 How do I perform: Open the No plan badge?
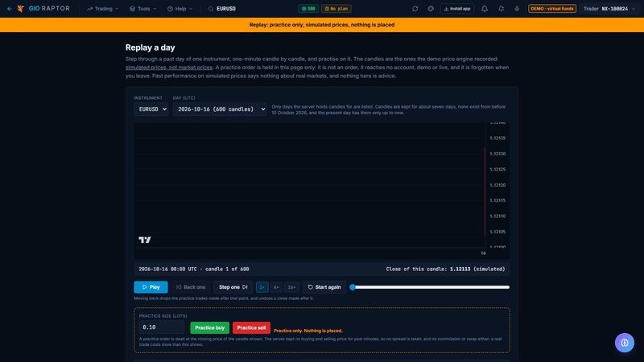click(336, 9)
